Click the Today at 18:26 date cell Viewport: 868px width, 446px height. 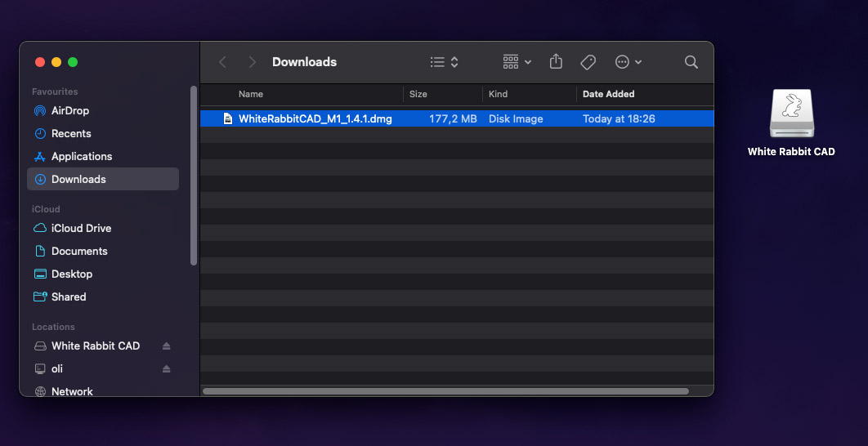[619, 118]
